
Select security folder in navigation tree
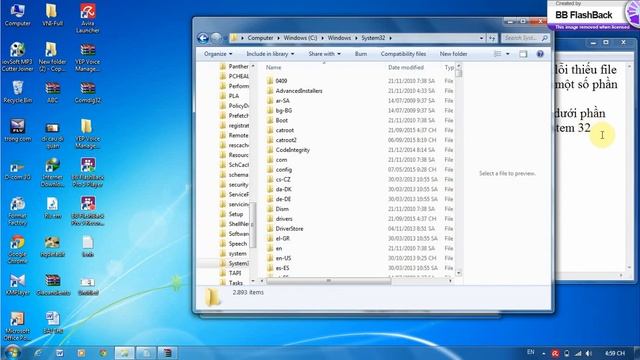(238, 184)
